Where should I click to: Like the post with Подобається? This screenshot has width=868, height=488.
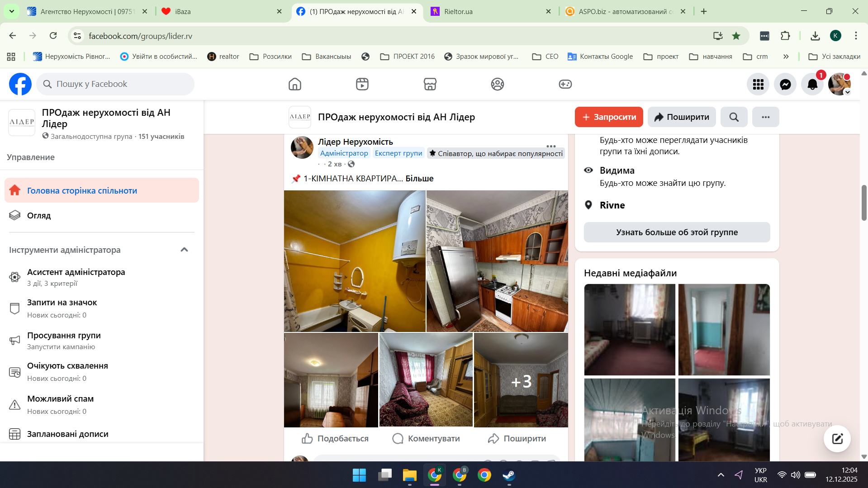(x=335, y=438)
